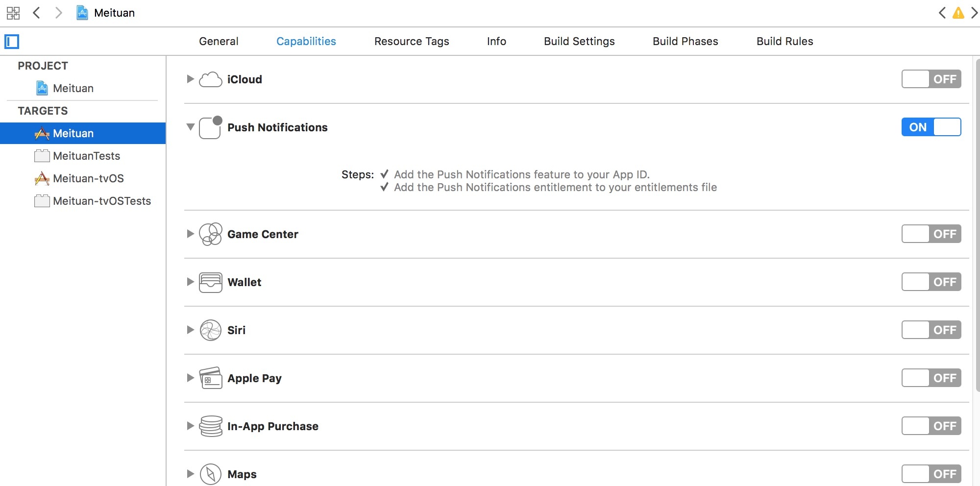This screenshot has height=486, width=980.
Task: Turn off the Push Notifications switch
Action: (x=931, y=127)
